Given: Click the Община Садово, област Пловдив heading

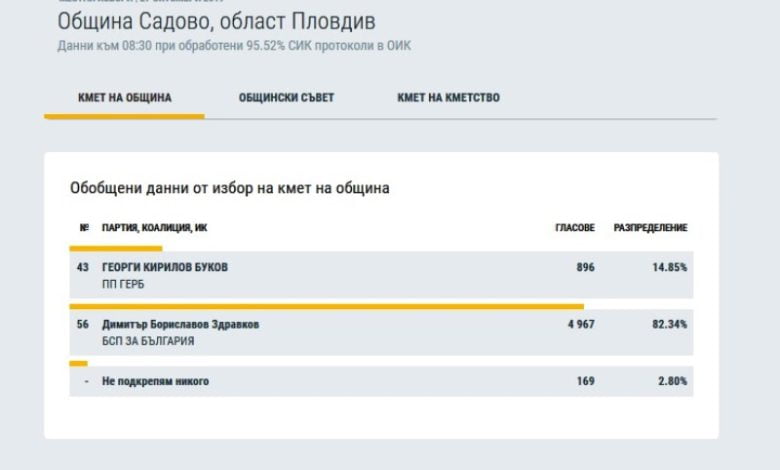Looking at the screenshot, I should (216, 21).
